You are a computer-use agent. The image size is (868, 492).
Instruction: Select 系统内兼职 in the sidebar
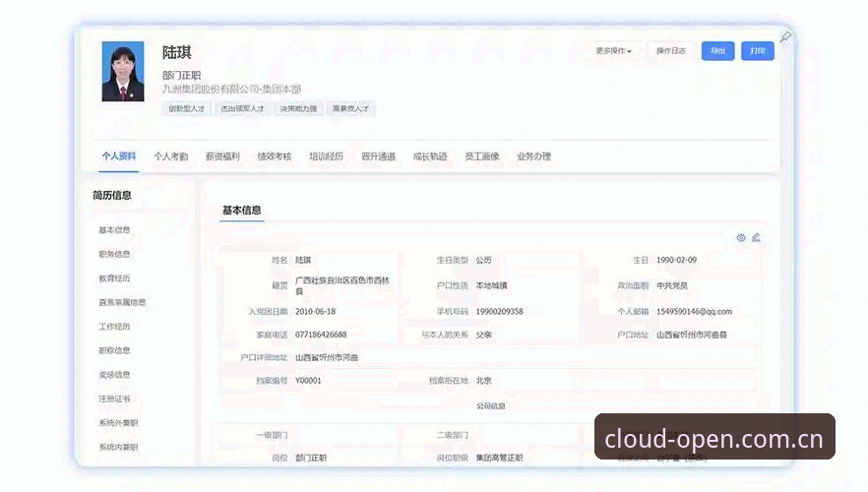(118, 447)
